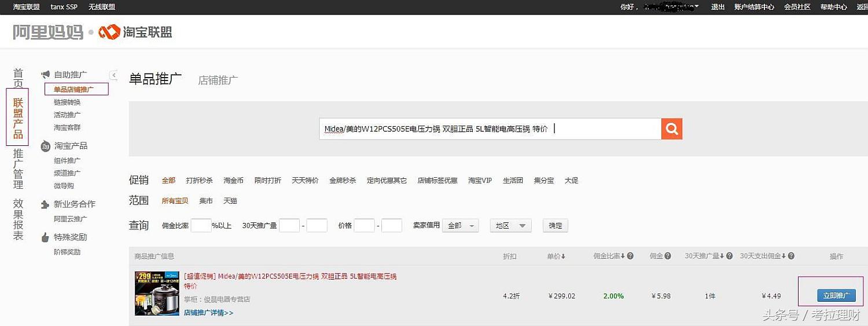Open the 店铺推广详情>> link
The width and height of the screenshot is (868, 326).
click(208, 313)
